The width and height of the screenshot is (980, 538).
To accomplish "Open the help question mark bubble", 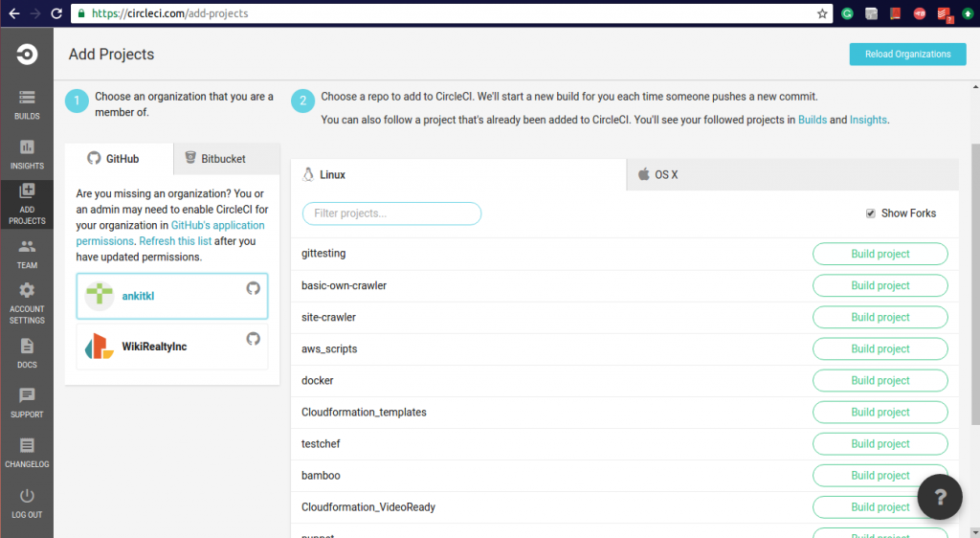I will 940,497.
